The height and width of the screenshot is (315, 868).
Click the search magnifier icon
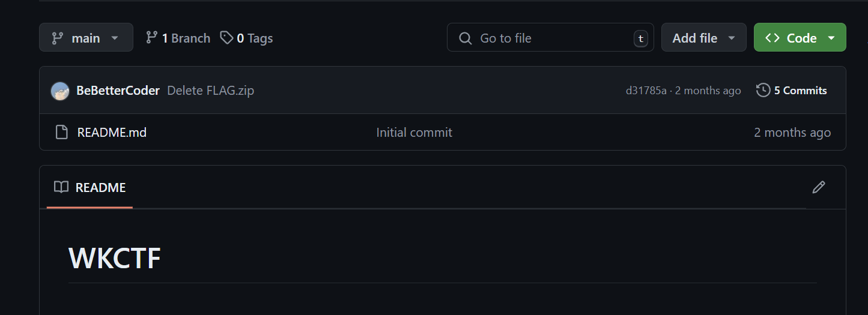pos(465,38)
